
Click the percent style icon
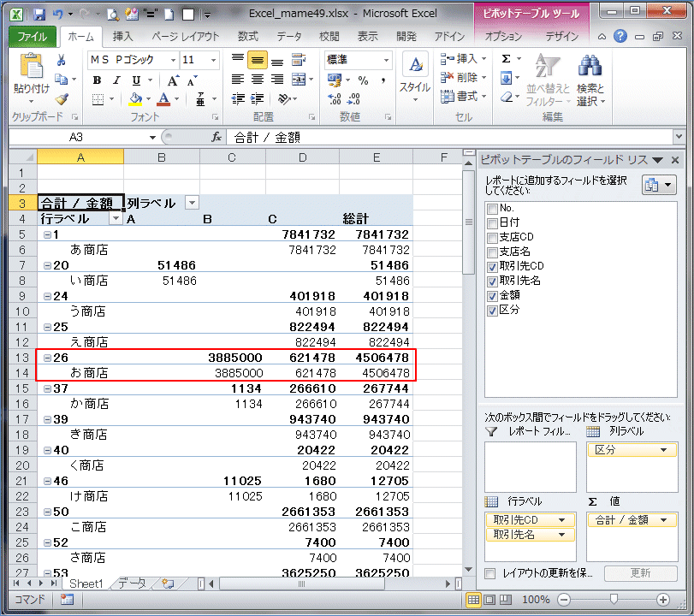(363, 80)
